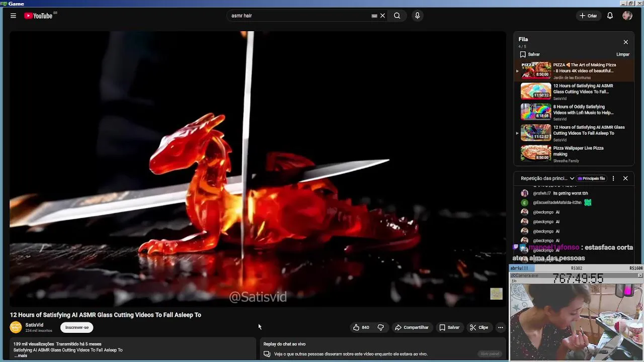Click the video title text
This screenshot has height=362, width=644.
(106, 315)
